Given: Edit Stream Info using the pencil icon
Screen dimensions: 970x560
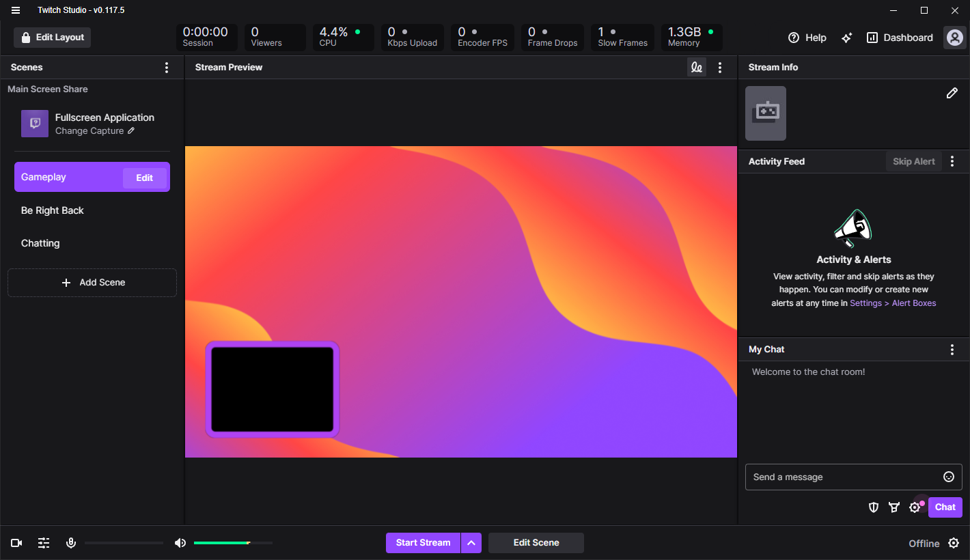Looking at the screenshot, I should coord(952,93).
